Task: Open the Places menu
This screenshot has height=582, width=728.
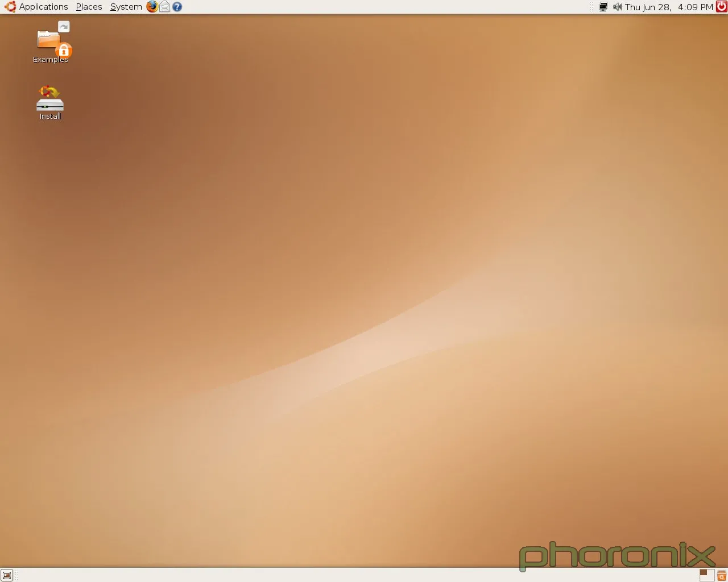Action: click(x=89, y=7)
